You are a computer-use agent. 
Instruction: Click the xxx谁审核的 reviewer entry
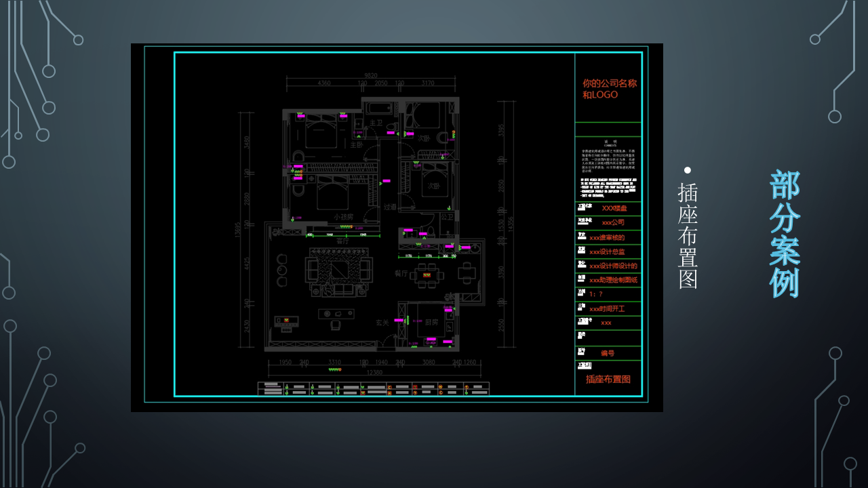tap(607, 237)
